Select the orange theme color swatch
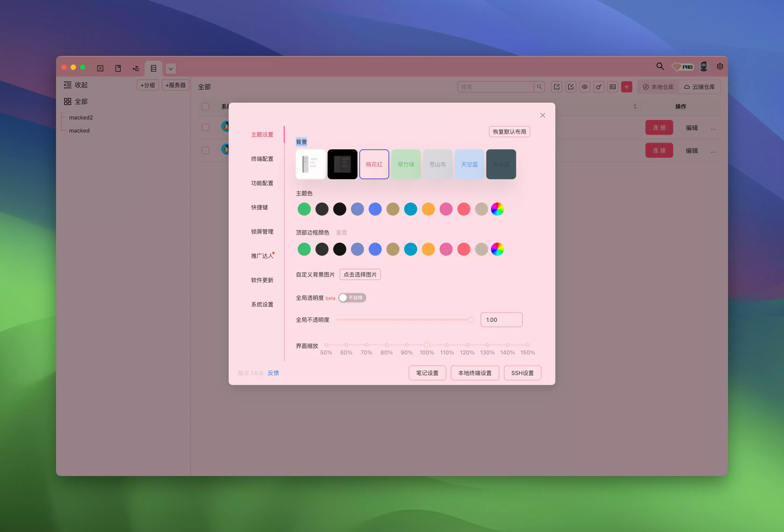Image resolution: width=784 pixels, height=532 pixels. coord(428,209)
